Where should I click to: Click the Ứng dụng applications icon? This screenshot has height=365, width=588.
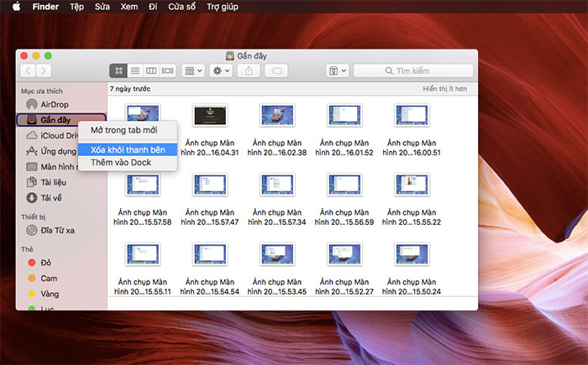(x=32, y=151)
